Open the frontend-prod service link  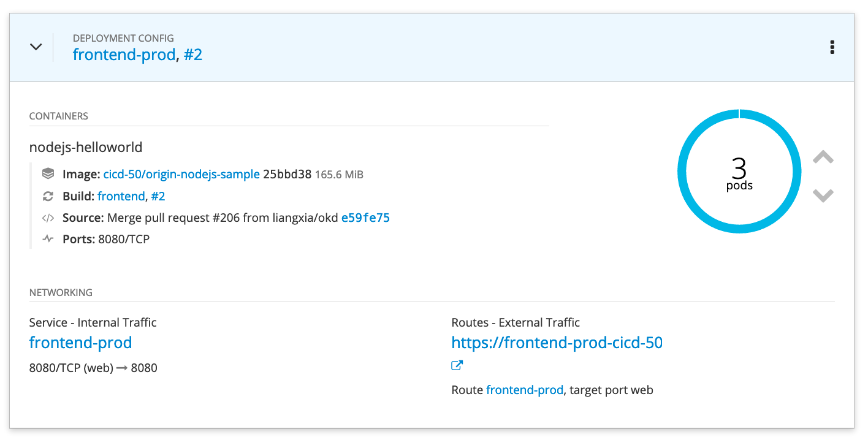(80, 343)
